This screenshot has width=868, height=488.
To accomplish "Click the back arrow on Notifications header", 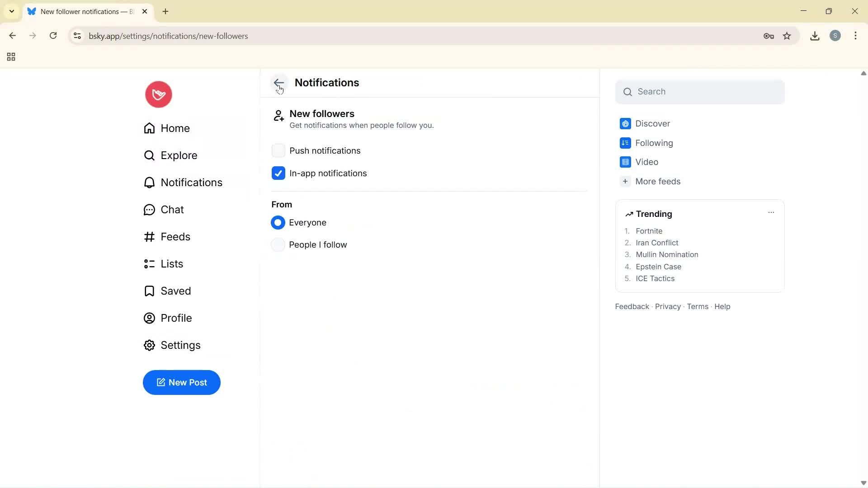I will click(278, 83).
